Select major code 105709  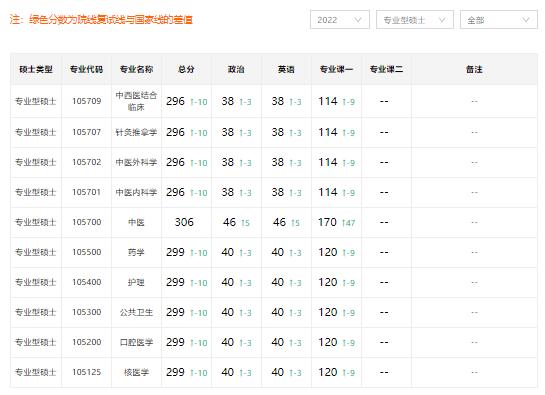[87, 101]
